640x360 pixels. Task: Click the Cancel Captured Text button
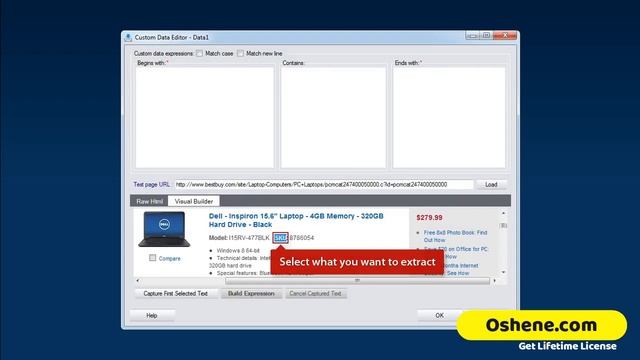315,293
